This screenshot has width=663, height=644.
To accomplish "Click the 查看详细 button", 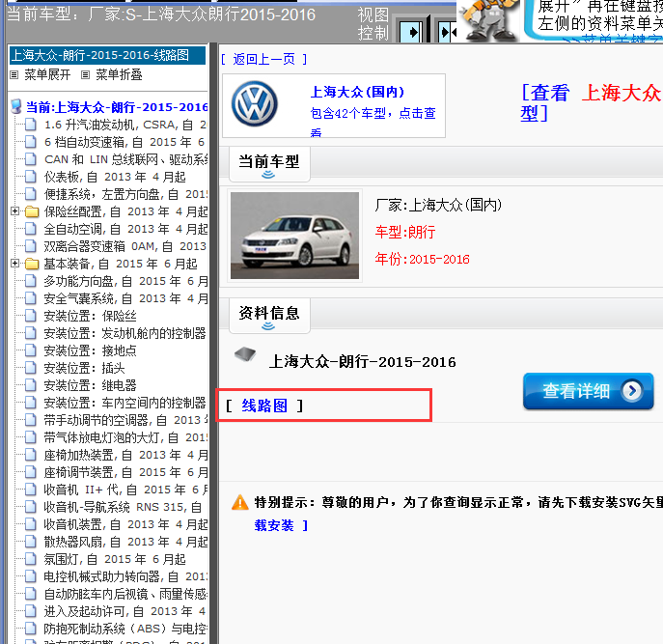I will point(588,391).
